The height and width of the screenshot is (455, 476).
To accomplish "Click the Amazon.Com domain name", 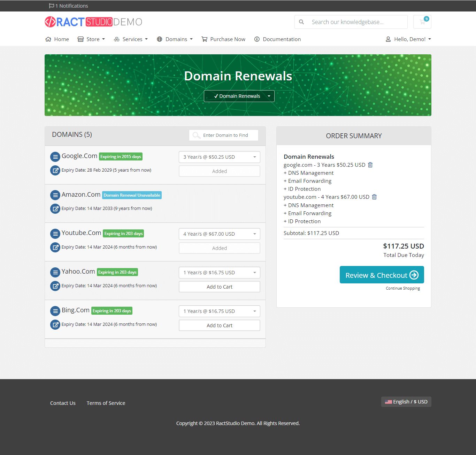I will tap(81, 195).
